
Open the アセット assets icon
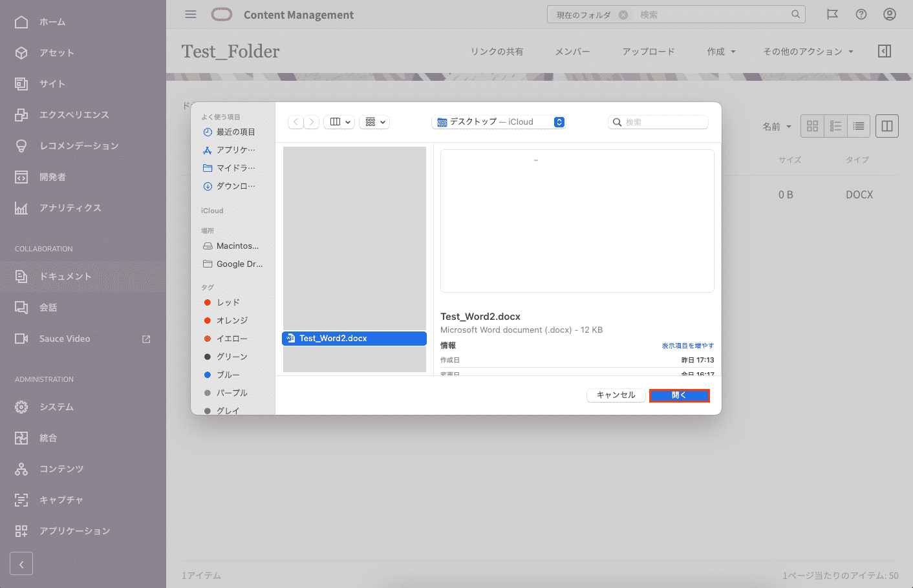(21, 53)
